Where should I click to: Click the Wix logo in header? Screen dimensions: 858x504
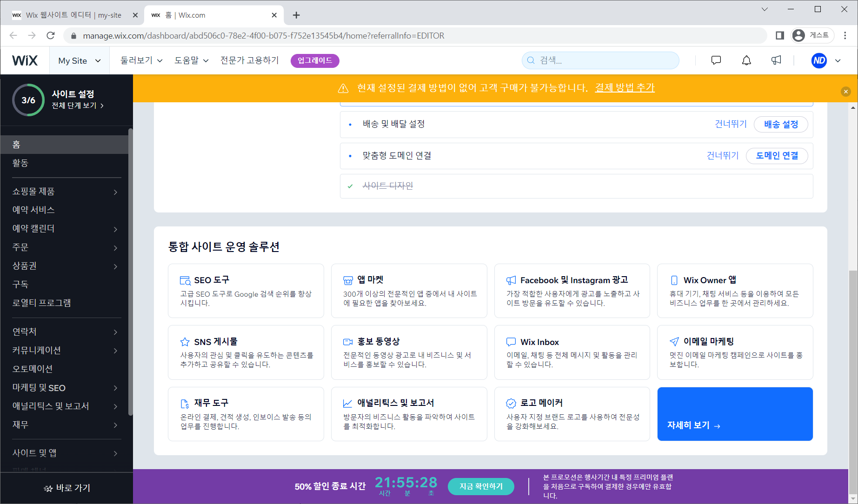25,60
